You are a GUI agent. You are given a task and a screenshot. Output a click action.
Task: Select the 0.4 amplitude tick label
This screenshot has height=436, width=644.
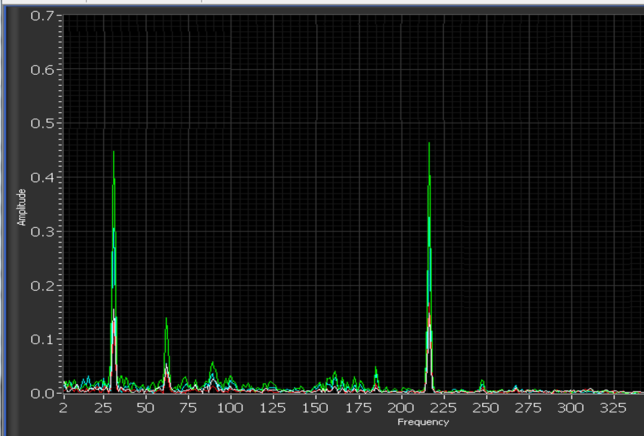click(x=42, y=178)
